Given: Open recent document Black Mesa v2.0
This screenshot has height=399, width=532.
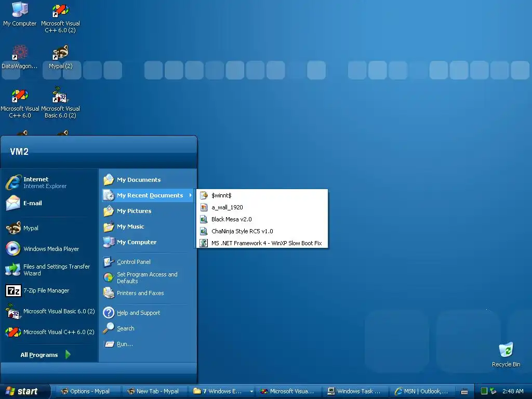Looking at the screenshot, I should [x=262, y=219].
